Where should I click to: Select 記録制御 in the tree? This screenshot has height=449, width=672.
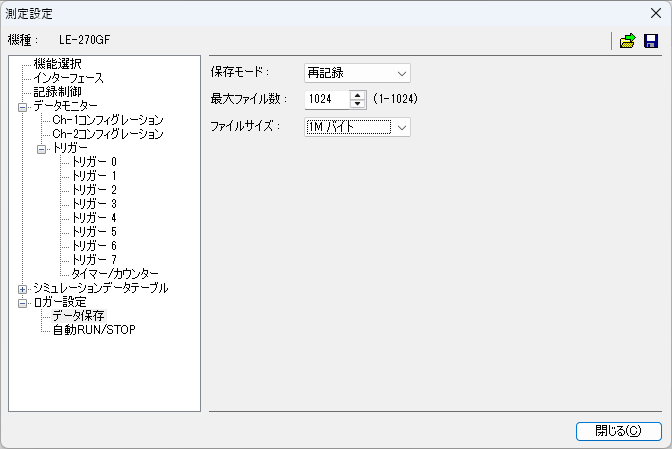click(58, 92)
